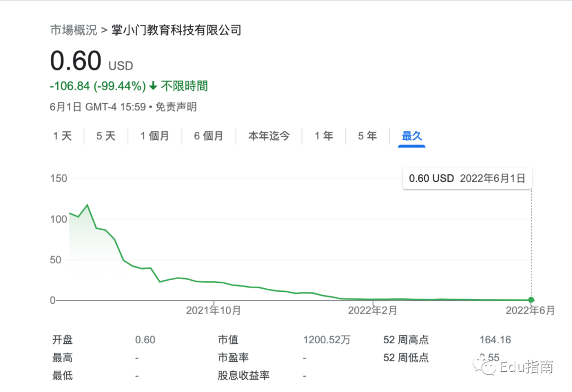The image size is (572, 392).
Task: Click the down arrow beside 不限時間
Action: click(x=153, y=86)
